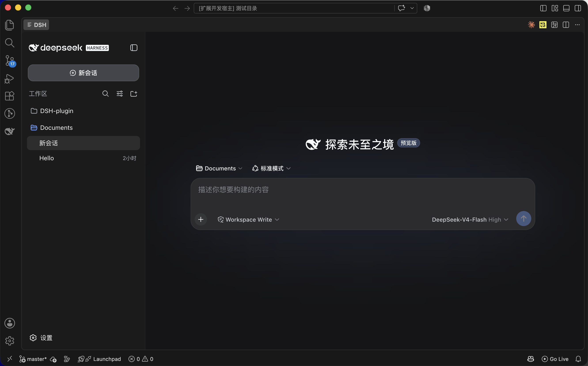
Task: Expand the DSH-plugin workspace folder
Action: [83, 111]
